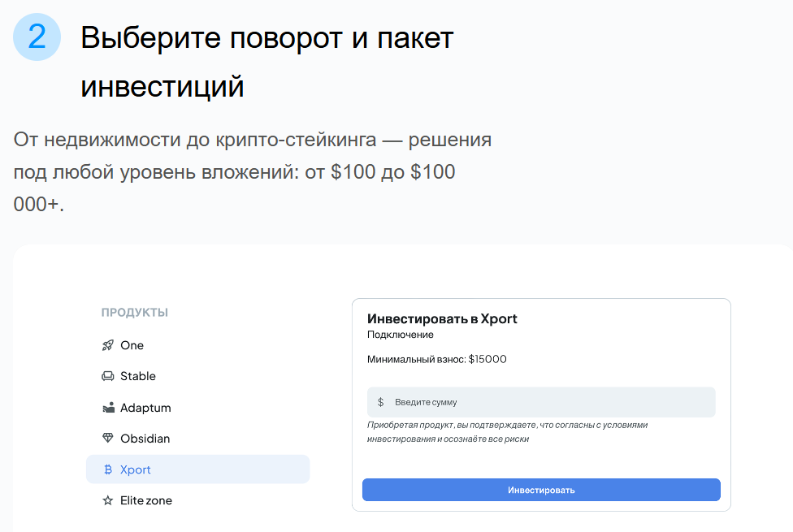Click the Инвестировать в Xport card title
Image resolution: width=793 pixels, height=532 pixels.
click(442, 318)
